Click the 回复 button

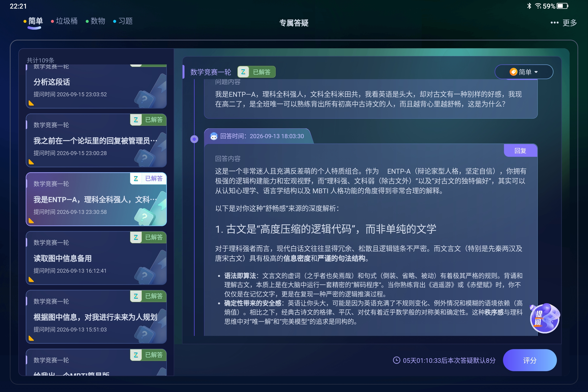pyautogui.click(x=520, y=150)
